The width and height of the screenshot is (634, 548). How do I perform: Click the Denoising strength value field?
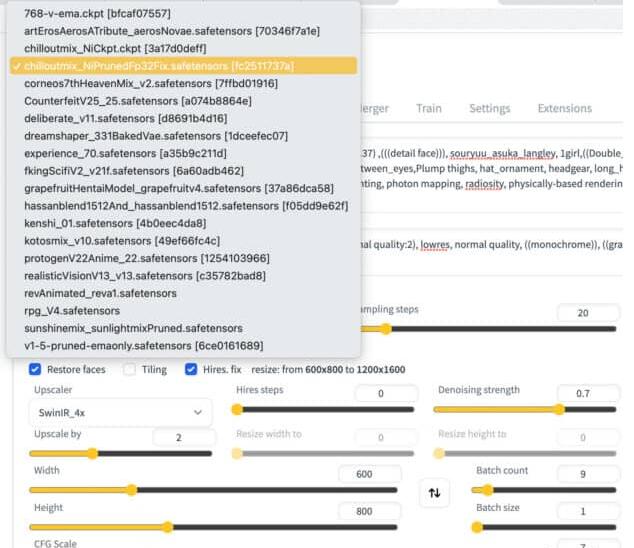(588, 393)
